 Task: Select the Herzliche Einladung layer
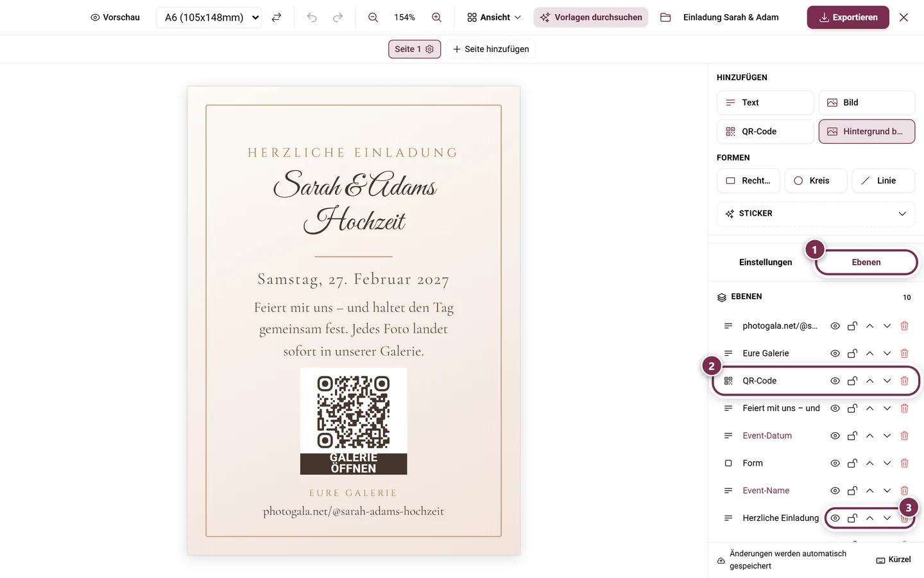pyautogui.click(x=780, y=518)
